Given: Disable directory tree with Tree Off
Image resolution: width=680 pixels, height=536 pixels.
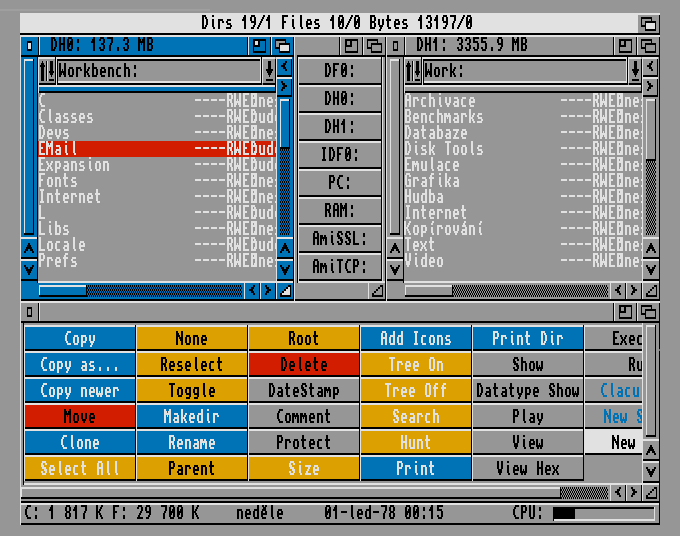Looking at the screenshot, I should click(x=415, y=391).
